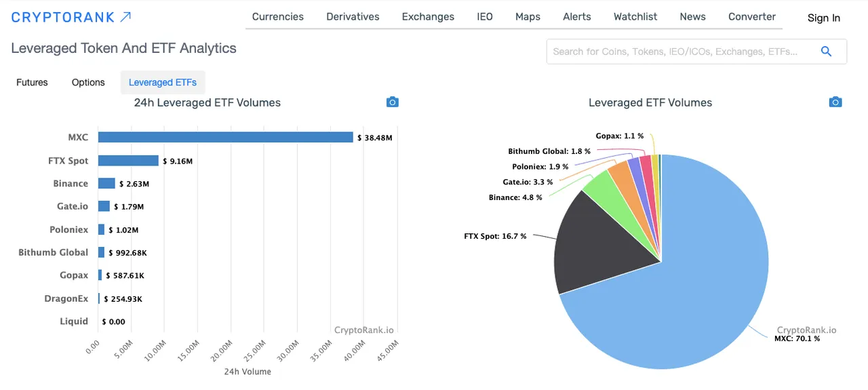Click the magnifier search icon
Image resolution: width=868 pixels, height=390 pixels.
pyautogui.click(x=826, y=52)
